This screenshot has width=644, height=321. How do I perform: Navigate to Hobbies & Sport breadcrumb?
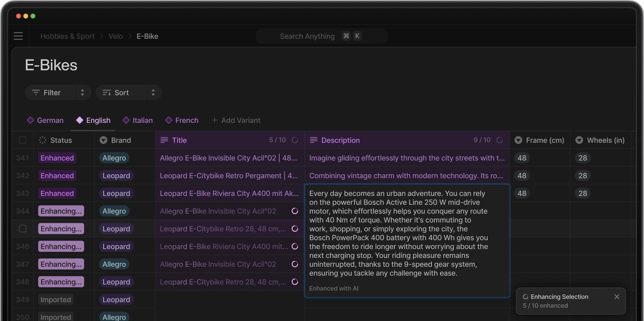(x=67, y=36)
